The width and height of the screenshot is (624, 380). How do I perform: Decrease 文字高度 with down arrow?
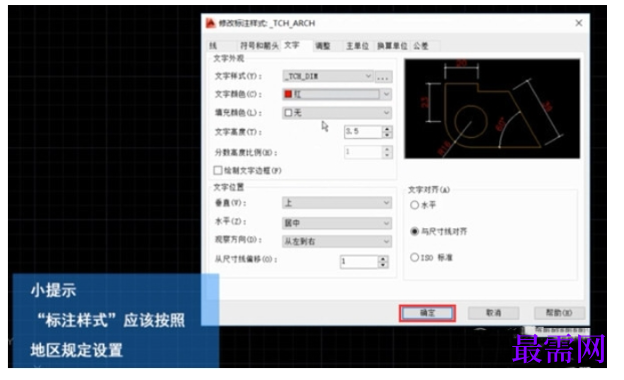387,135
